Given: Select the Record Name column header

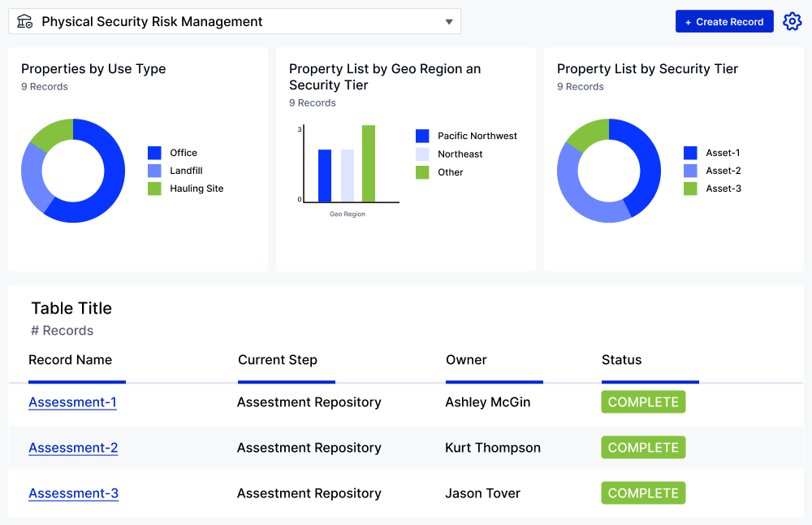Looking at the screenshot, I should [x=71, y=360].
